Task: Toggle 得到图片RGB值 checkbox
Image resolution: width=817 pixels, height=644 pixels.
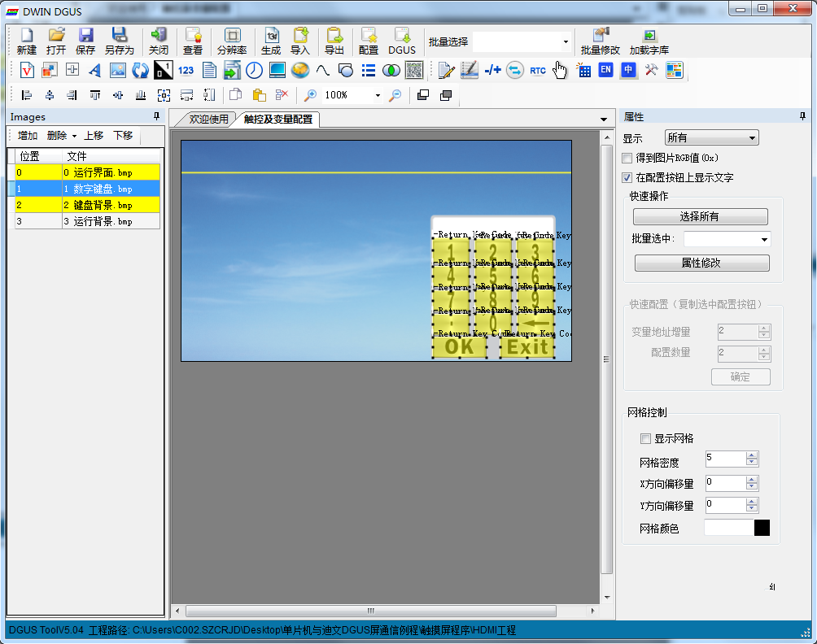Action: coord(627,158)
